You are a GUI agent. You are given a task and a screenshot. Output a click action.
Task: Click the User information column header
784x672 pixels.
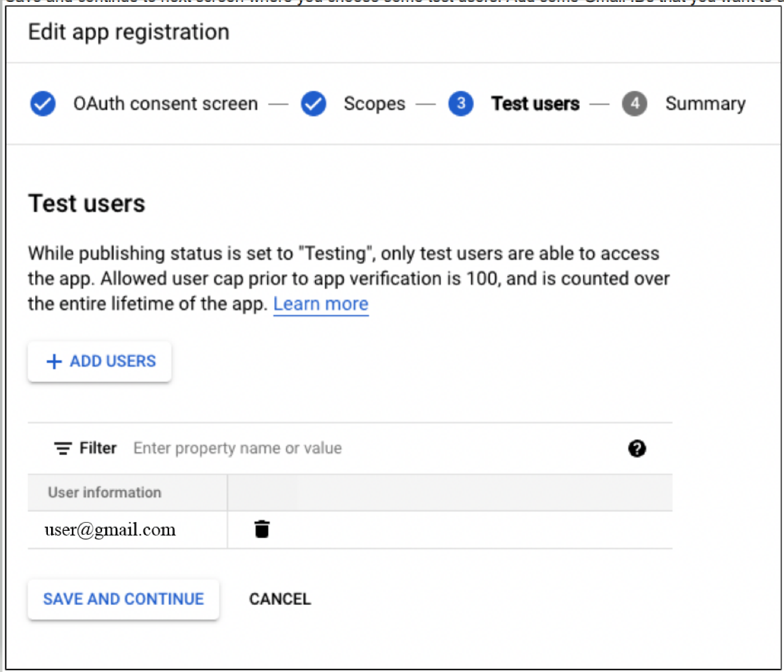105,492
